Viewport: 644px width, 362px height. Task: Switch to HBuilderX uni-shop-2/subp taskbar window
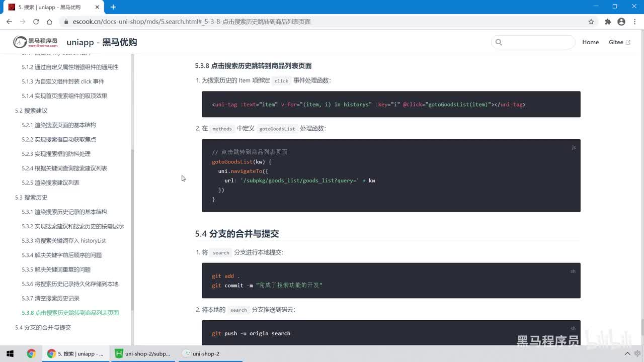click(143, 353)
